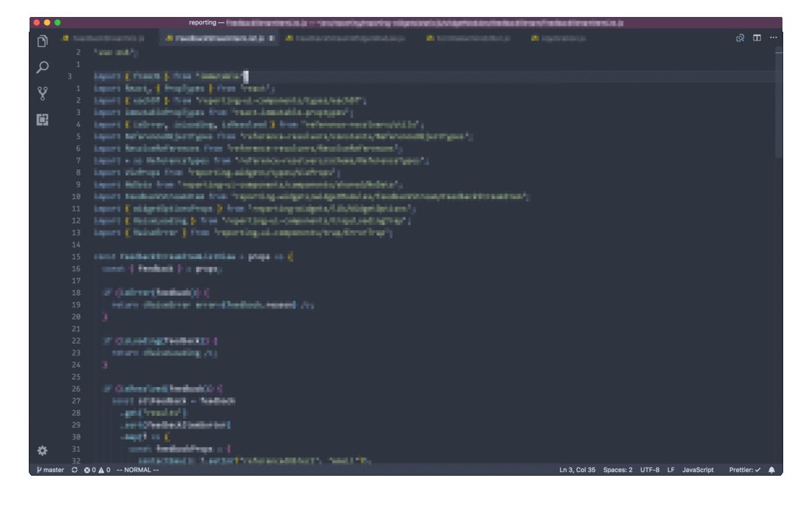This screenshot has height=517, width=812.
Task: Open indentation settings via Spaces: 2
Action: point(619,469)
